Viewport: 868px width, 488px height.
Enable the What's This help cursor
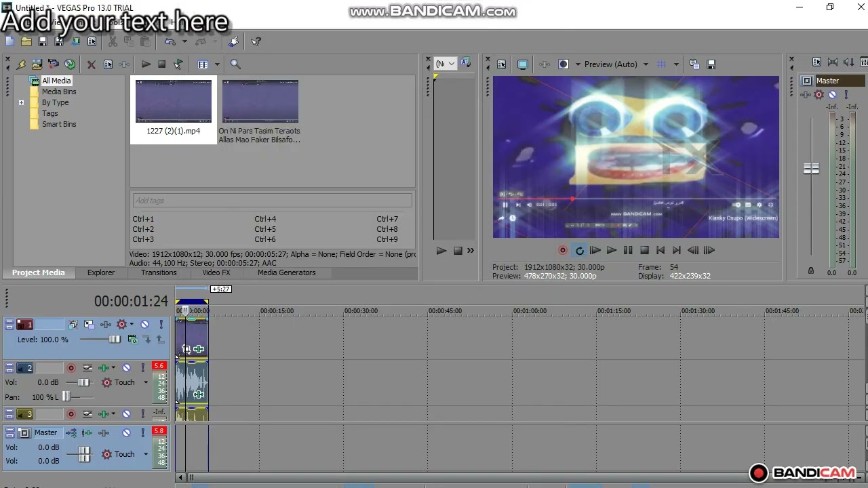[256, 42]
